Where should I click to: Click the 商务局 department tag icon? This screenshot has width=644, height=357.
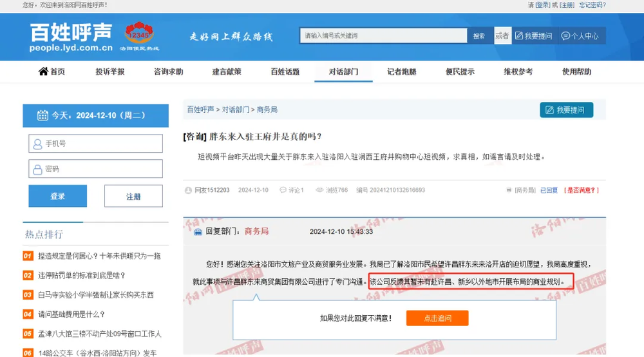(509, 190)
